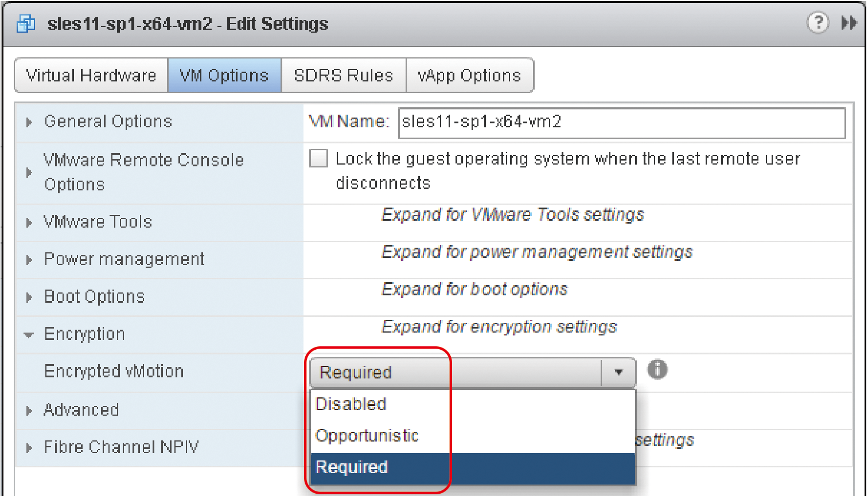Screen dimensions: 868x496
Task: Click the info icon beside Encrypted vMotion
Action: pyautogui.click(x=657, y=369)
